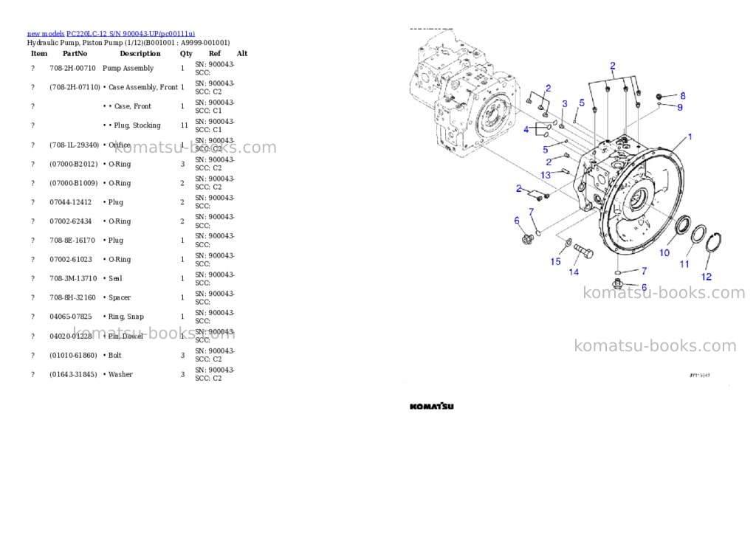The height and width of the screenshot is (535, 756).
Task: Select part number 708-3M-13710
Action: click(x=73, y=279)
